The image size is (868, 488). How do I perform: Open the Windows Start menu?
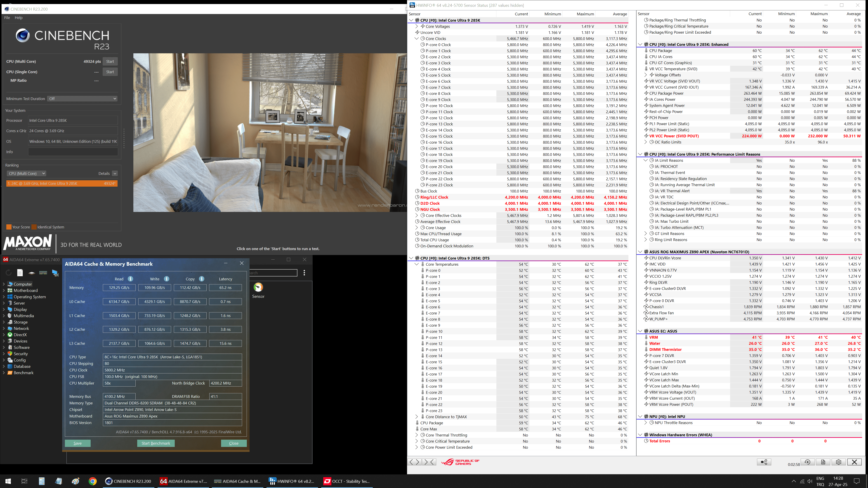(8, 481)
